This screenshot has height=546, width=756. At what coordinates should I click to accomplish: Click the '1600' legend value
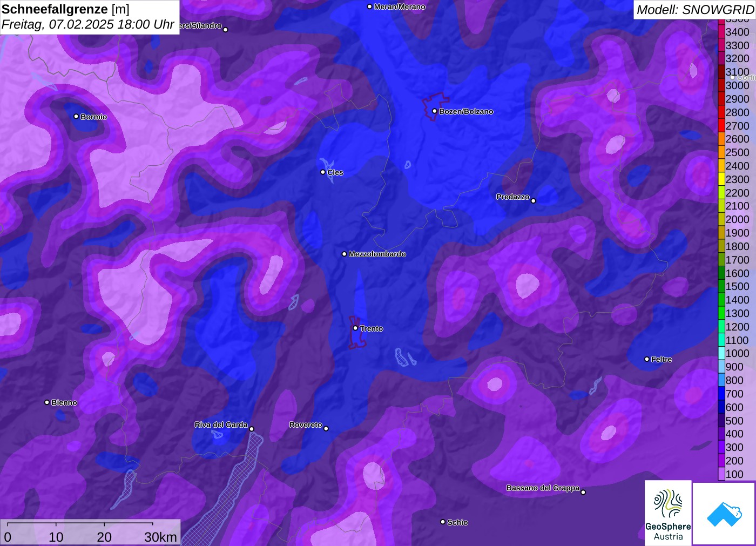click(738, 273)
